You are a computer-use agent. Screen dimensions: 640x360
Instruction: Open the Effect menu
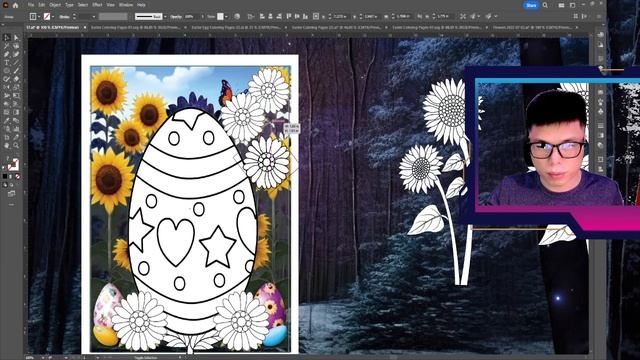[x=97, y=5]
